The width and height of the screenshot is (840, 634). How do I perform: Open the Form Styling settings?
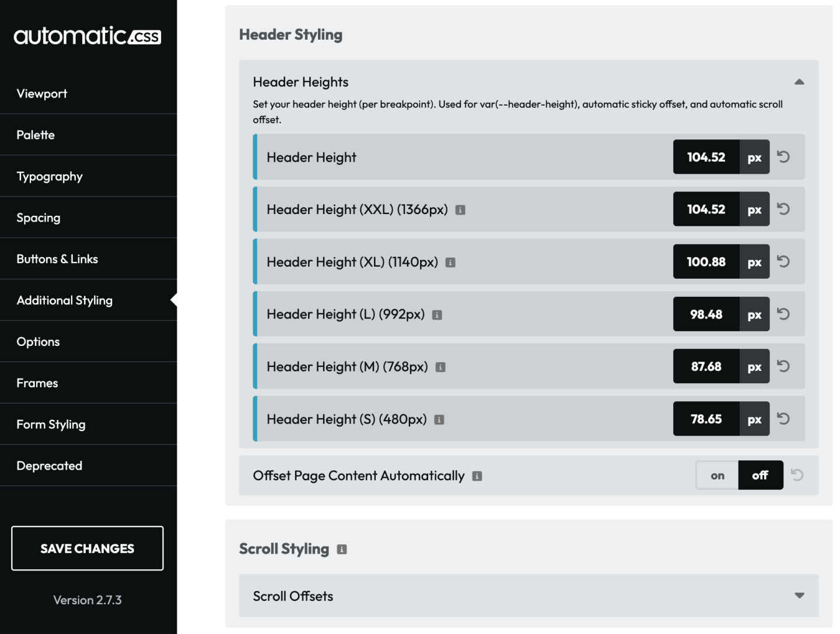tap(51, 424)
